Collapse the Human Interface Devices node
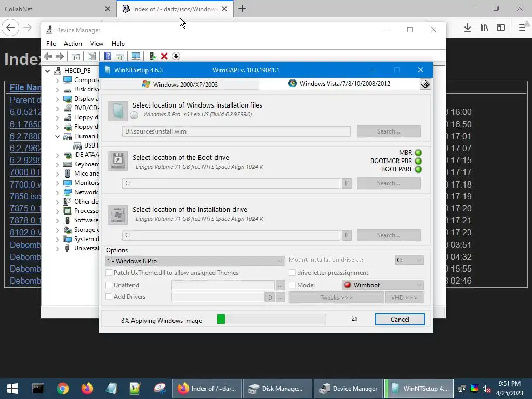This screenshot has height=399, width=532. point(57,137)
